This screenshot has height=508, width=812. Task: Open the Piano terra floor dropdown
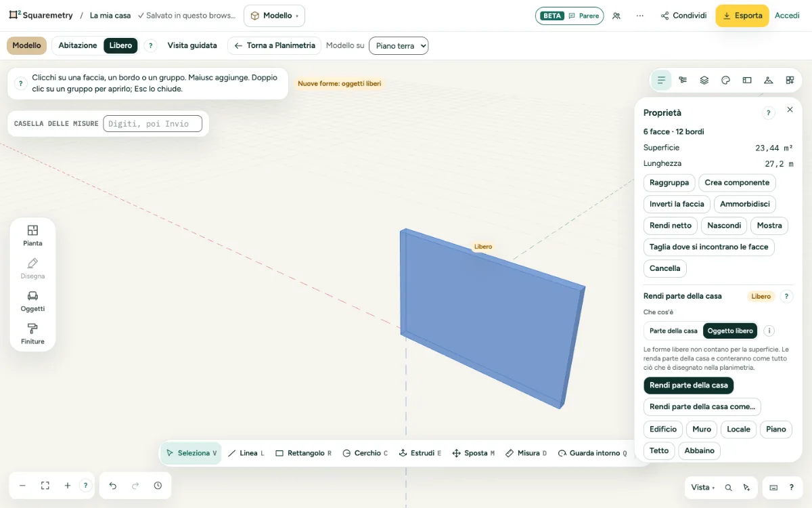click(399, 45)
